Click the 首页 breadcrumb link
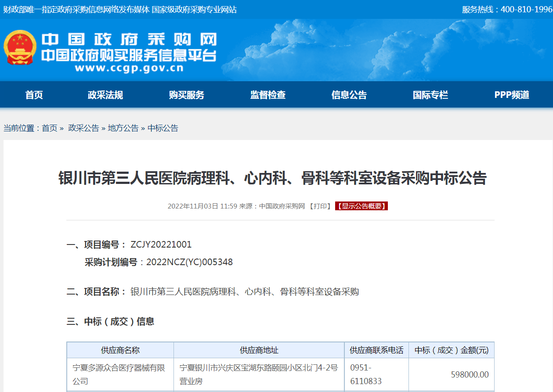 pyautogui.click(x=50, y=128)
